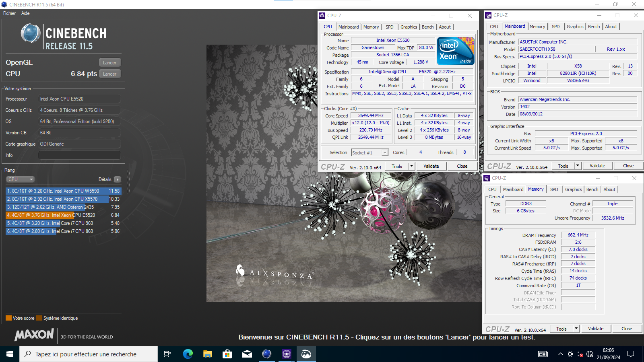The height and width of the screenshot is (362, 644).
Task: Select the Core i7 960 ranking row
Action: coord(63,223)
